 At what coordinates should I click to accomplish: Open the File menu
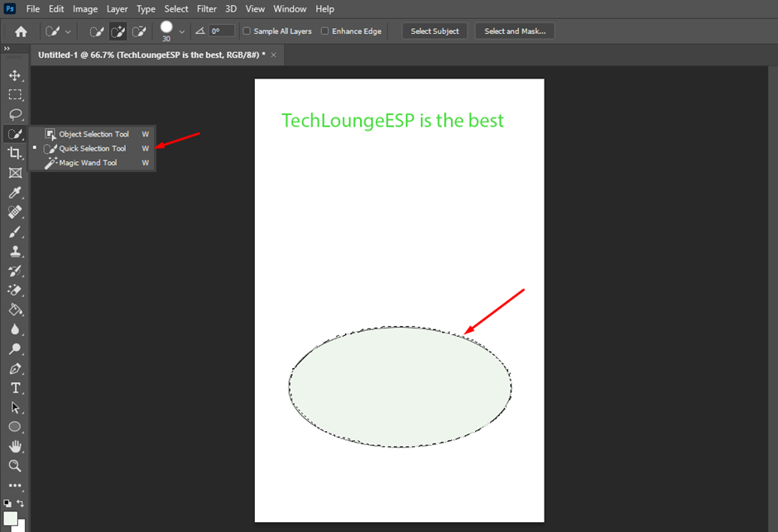point(33,9)
